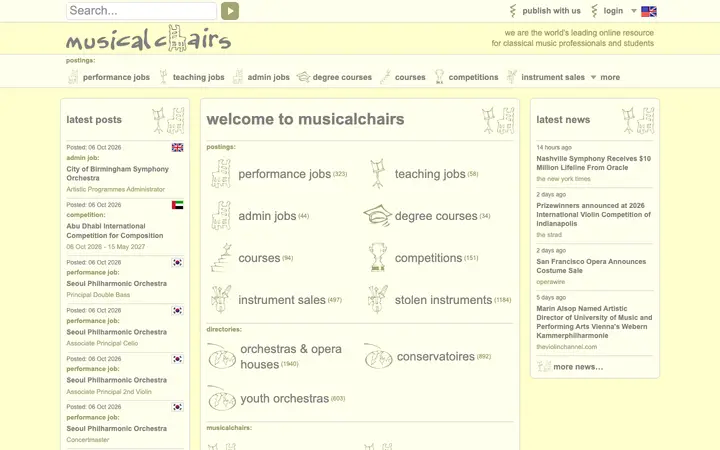The width and height of the screenshot is (720, 450).
Task: Open the login link
Action: pos(613,11)
